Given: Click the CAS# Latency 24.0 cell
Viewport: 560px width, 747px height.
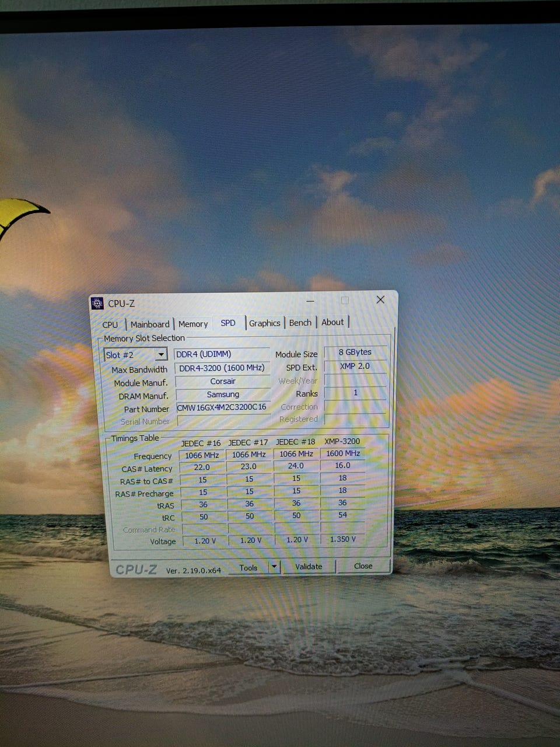Looking at the screenshot, I should (296, 466).
